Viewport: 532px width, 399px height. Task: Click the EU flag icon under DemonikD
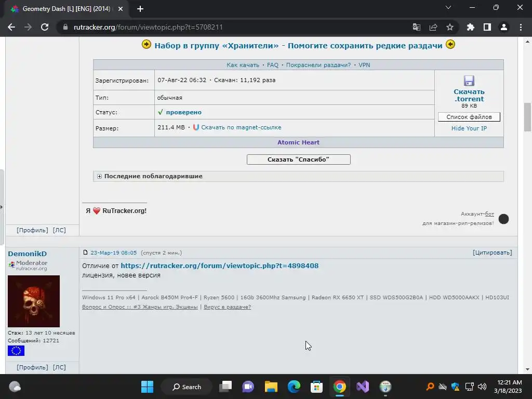(x=16, y=351)
